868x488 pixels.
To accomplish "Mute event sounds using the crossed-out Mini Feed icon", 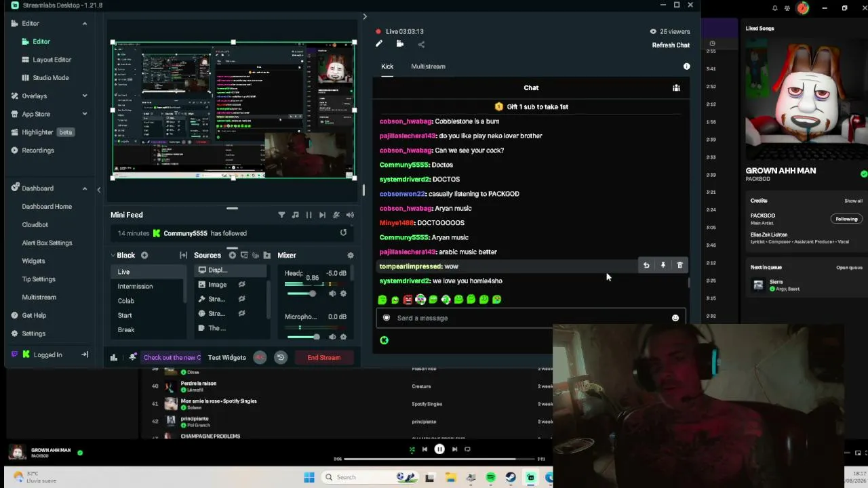I will click(336, 215).
